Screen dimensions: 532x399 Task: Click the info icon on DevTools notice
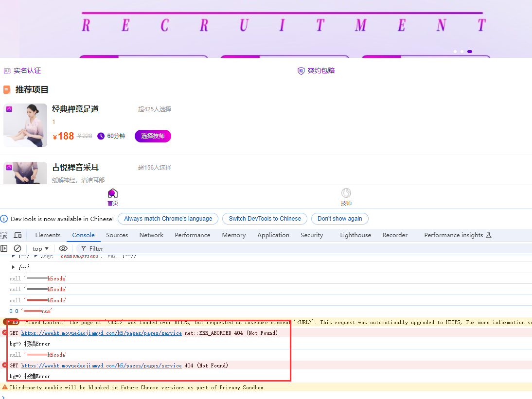pyautogui.click(x=4, y=219)
